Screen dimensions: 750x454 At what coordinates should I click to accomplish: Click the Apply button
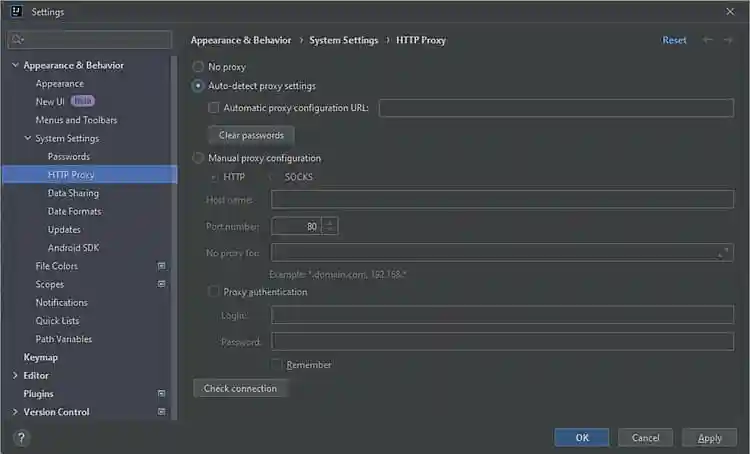[x=709, y=438]
